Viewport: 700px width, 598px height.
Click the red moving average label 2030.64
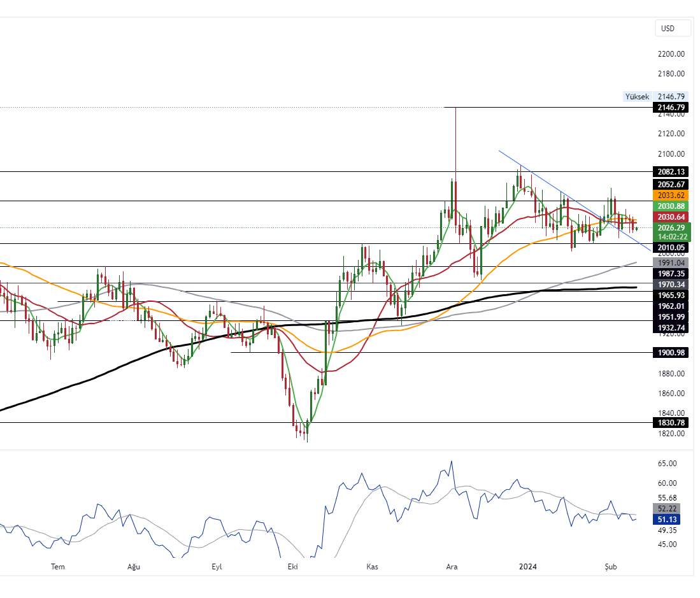point(671,217)
